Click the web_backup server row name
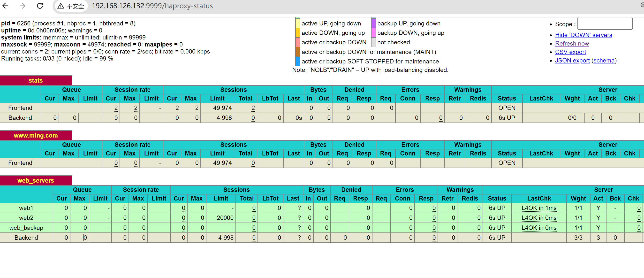Screen dimensions: 644x278 pyautogui.click(x=26, y=228)
